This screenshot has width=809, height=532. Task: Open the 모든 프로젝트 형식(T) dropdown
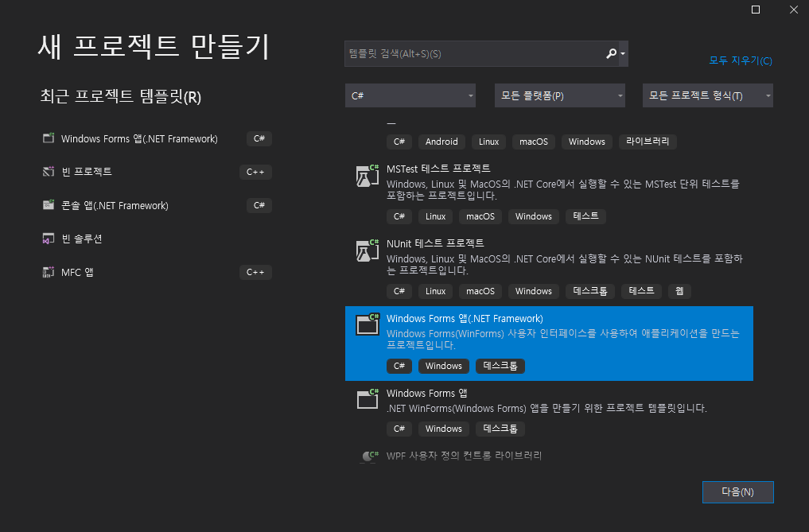point(707,95)
